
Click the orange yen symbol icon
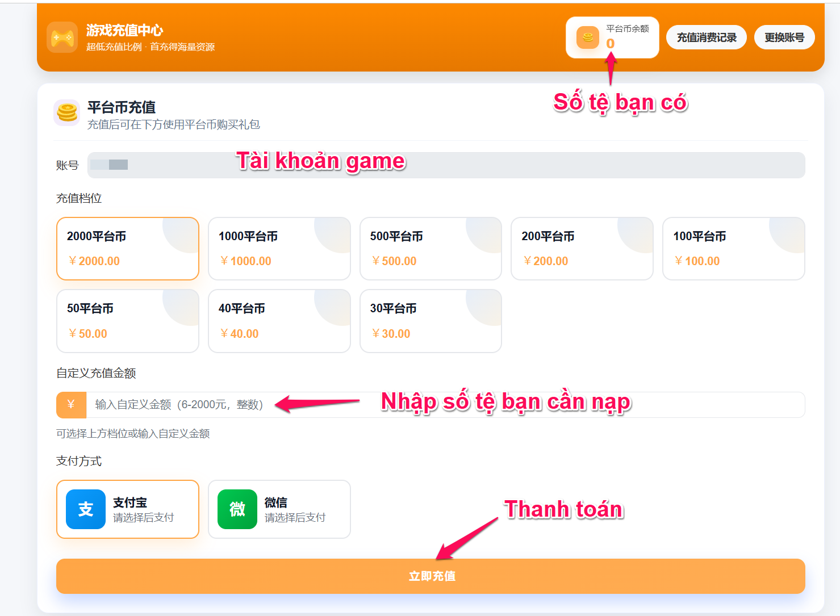[71, 405]
